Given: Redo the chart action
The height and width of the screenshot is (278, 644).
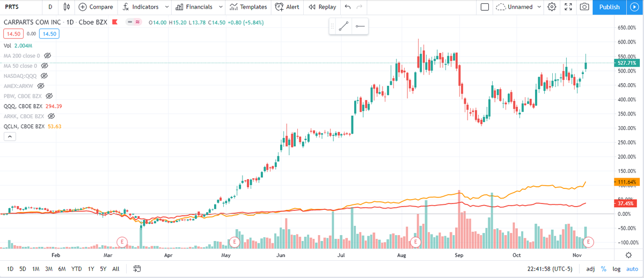Looking at the screenshot, I should pos(360,7).
